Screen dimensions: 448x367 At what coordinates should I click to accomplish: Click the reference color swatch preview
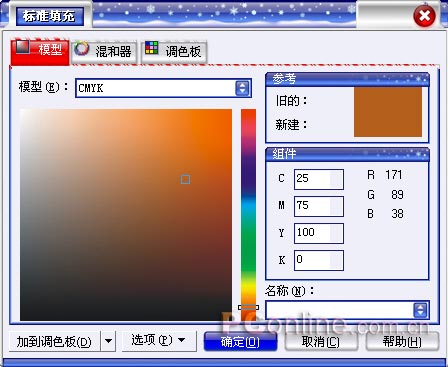coord(388,112)
